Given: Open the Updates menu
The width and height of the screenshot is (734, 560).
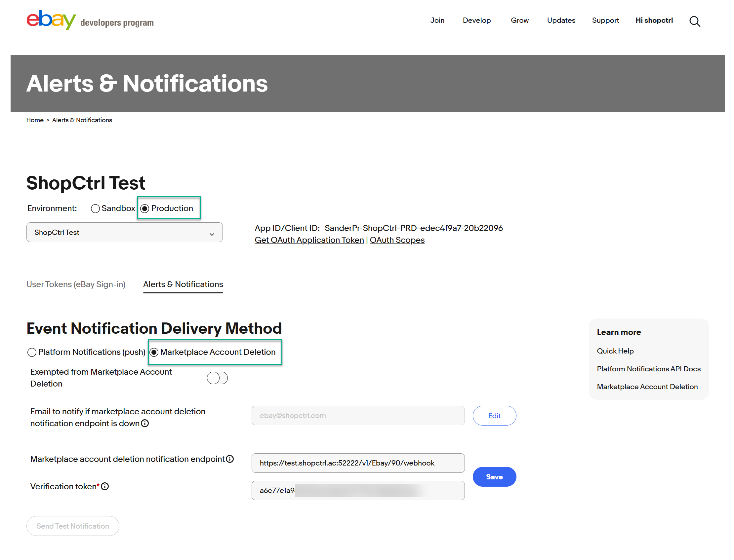Looking at the screenshot, I should point(561,20).
